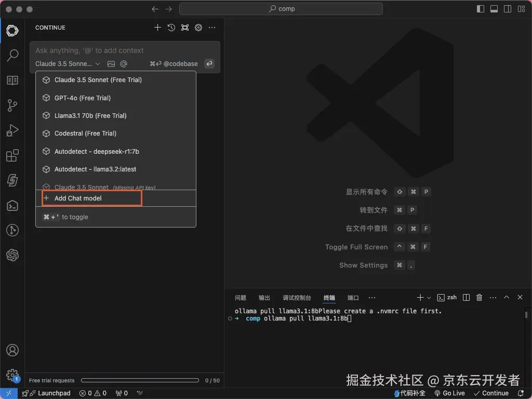Send message with enter arrow button
Screen dimensions: 532x399
[x=209, y=63]
